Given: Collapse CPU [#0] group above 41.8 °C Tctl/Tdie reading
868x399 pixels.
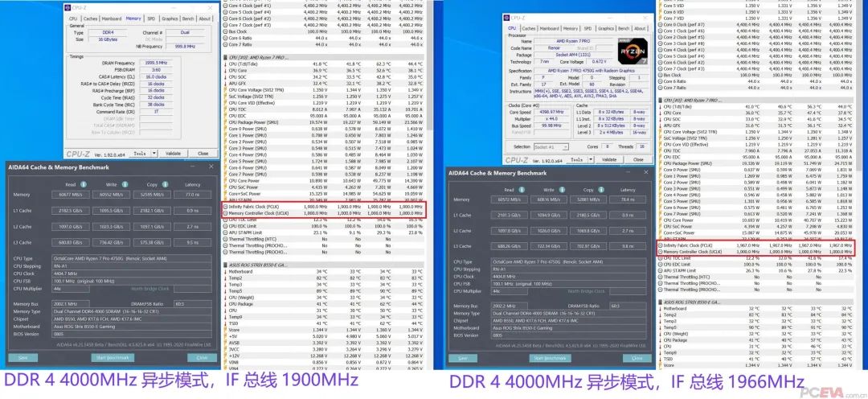Looking at the screenshot, I should point(225,57).
